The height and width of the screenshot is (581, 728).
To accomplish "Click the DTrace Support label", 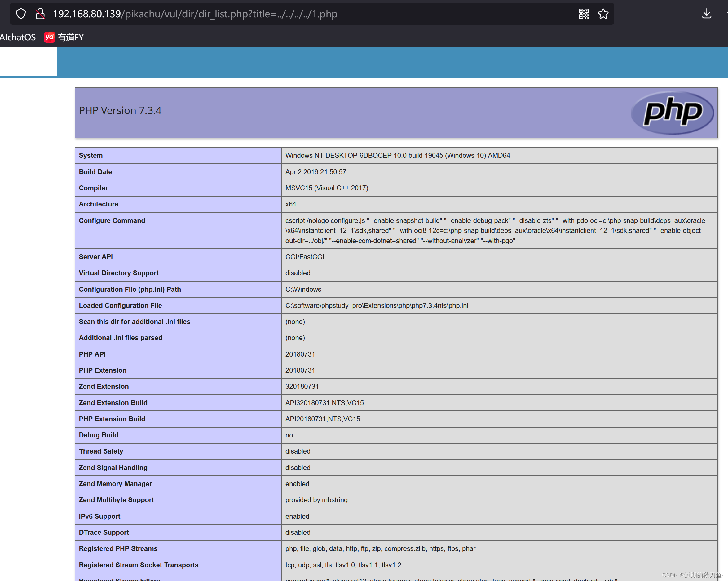I will coord(104,532).
